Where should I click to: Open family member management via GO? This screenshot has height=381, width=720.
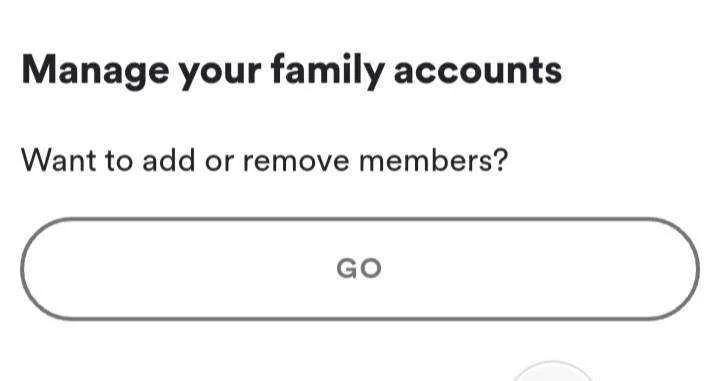point(360,269)
